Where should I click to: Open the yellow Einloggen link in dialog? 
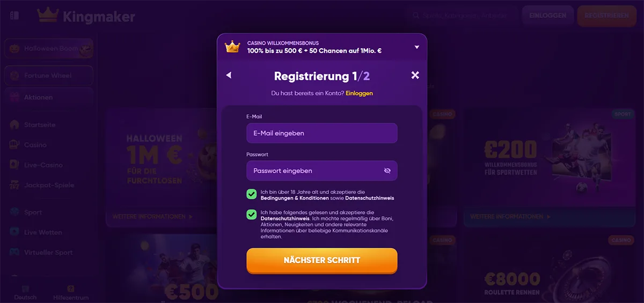(359, 93)
